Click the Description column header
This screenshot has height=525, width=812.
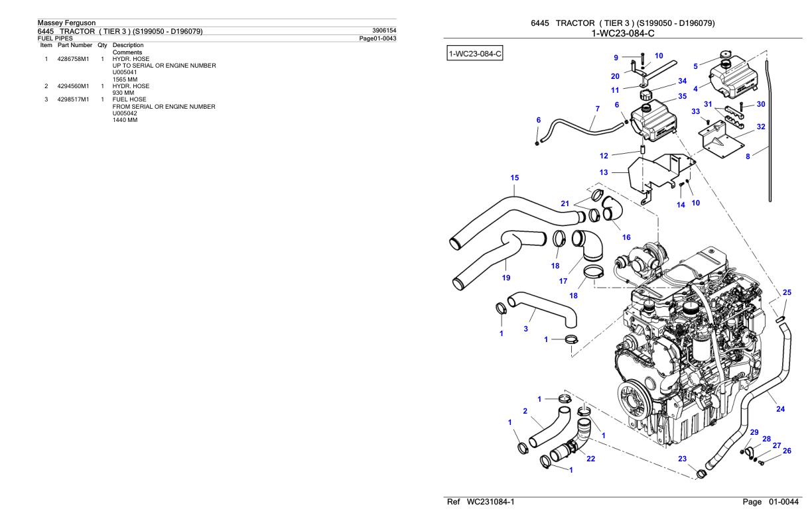pos(128,45)
